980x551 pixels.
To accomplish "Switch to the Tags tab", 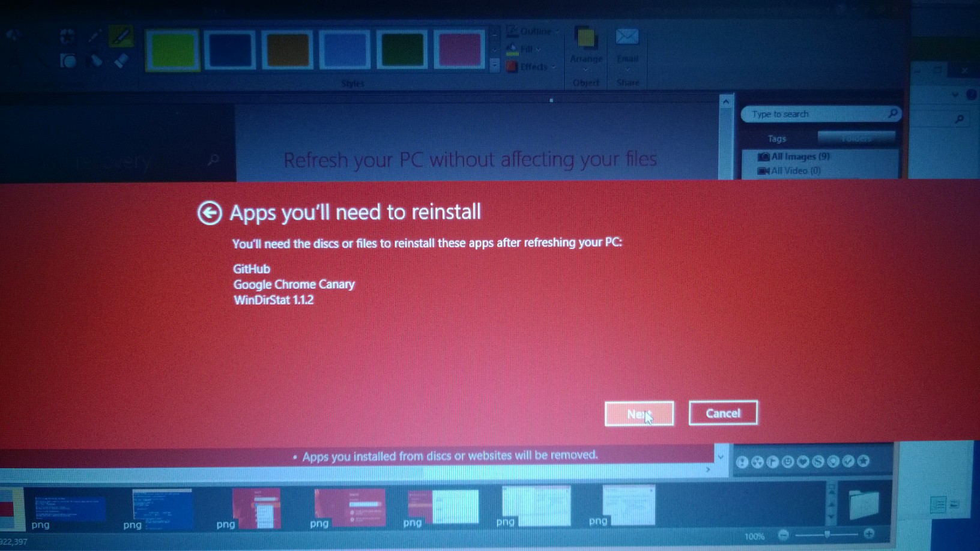I will pyautogui.click(x=776, y=139).
